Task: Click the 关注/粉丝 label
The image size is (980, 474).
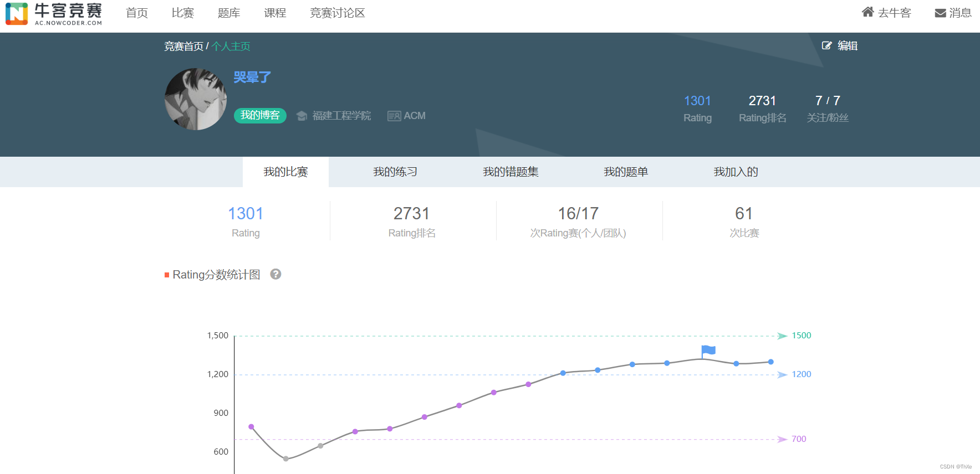Action: 828,118
